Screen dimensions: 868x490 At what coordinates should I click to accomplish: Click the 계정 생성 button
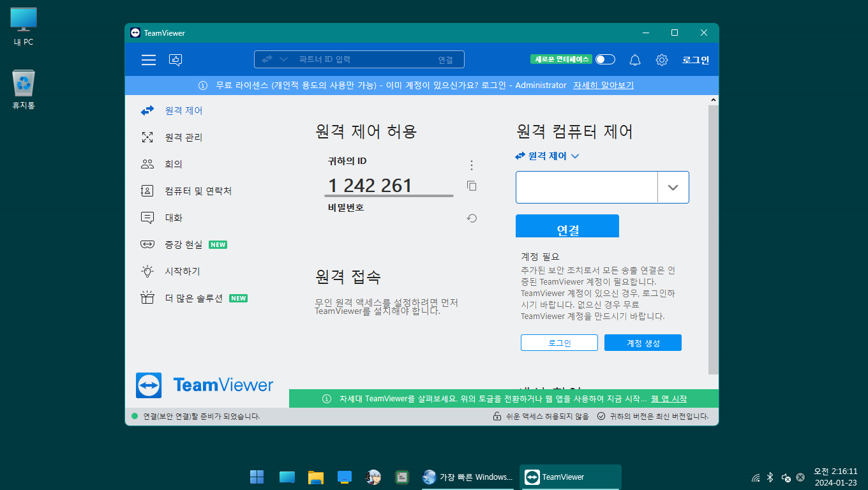pos(643,343)
